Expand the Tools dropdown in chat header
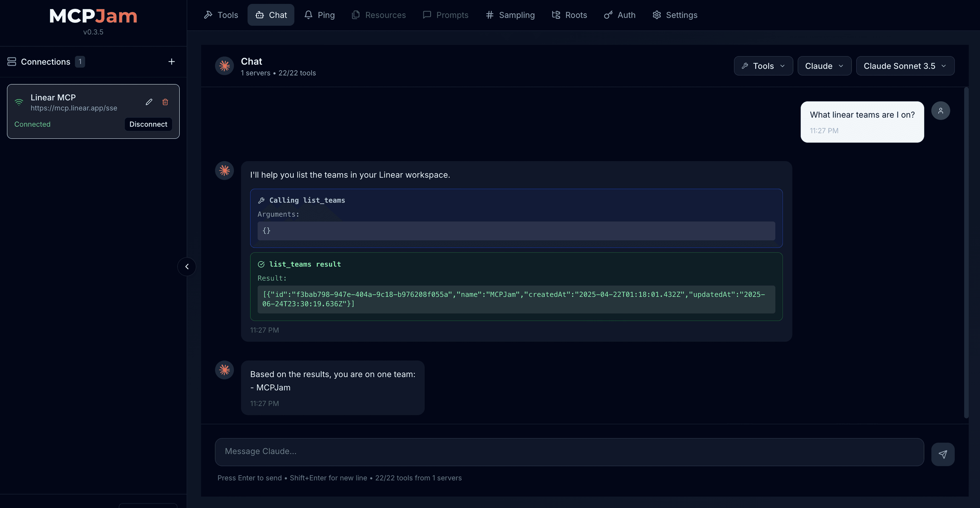 [x=763, y=66]
